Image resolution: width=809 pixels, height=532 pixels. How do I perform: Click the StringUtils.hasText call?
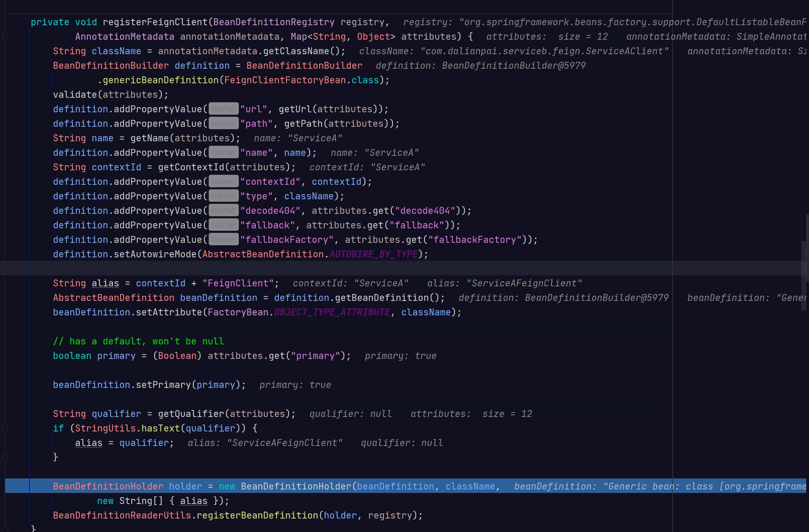(127, 428)
